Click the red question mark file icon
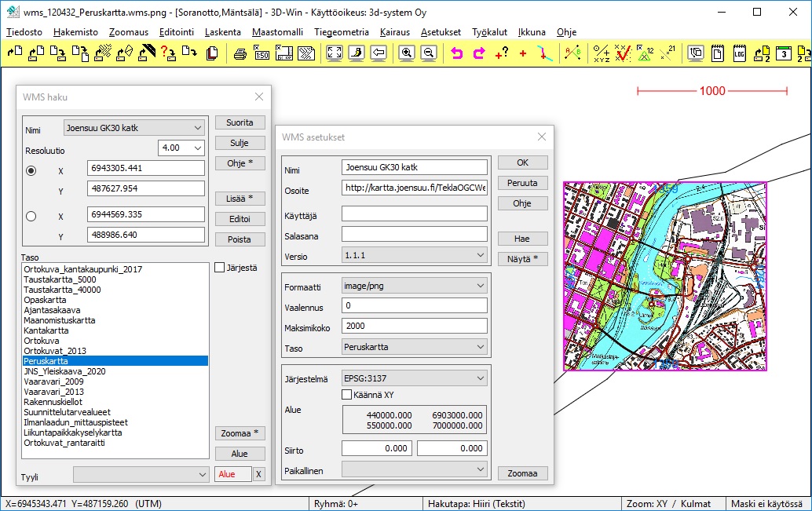 (x=168, y=53)
